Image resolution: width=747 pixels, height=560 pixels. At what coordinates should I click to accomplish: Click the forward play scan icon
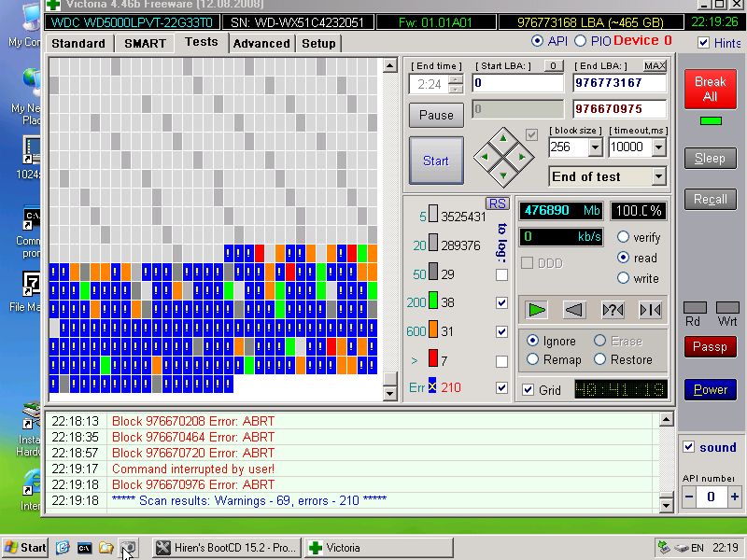[536, 310]
